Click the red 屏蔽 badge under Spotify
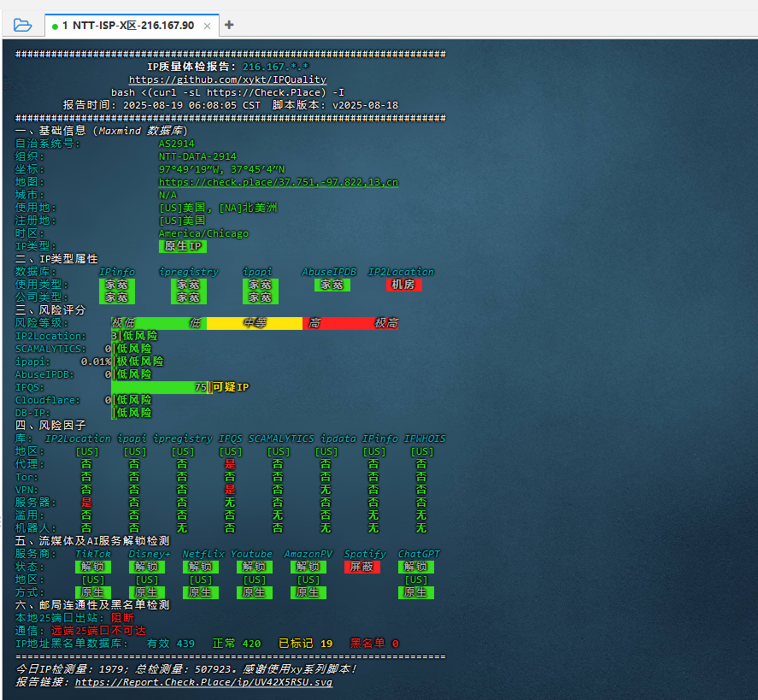Screen dimensions: 758x700 [362, 567]
